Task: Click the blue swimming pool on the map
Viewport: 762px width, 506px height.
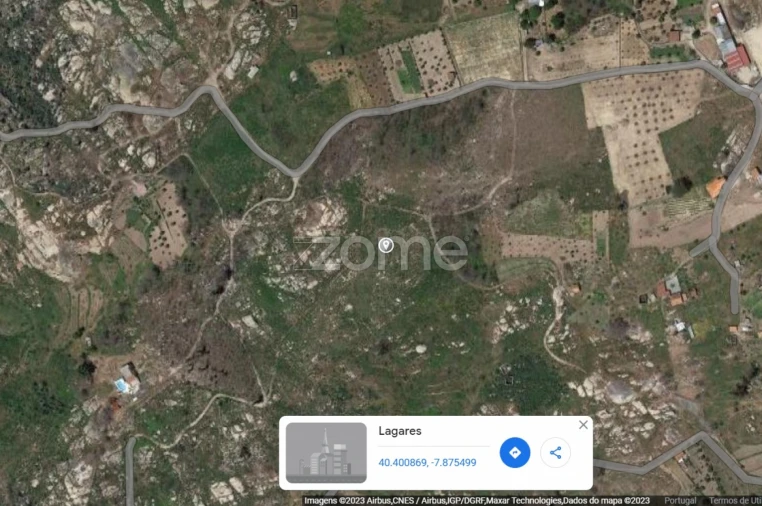Action: pos(121,386)
